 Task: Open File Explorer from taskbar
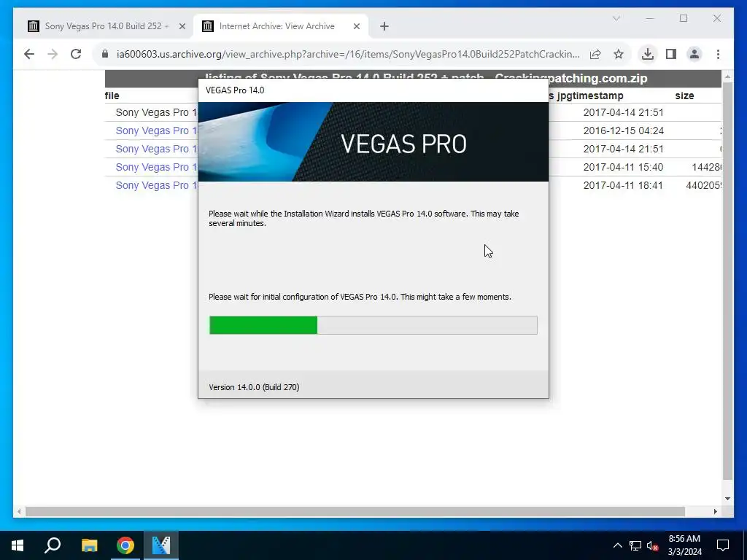coord(89,545)
